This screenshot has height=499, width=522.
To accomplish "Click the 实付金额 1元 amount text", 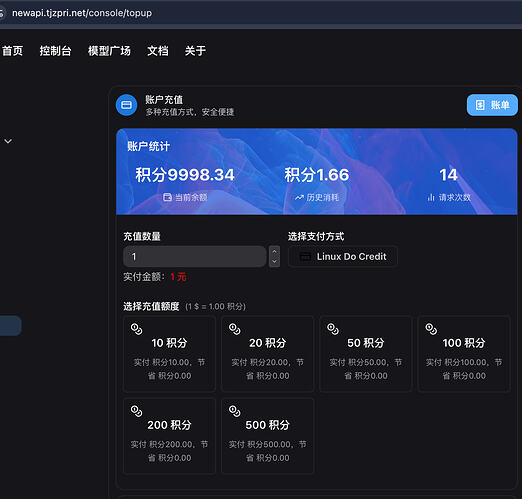I will [155, 277].
